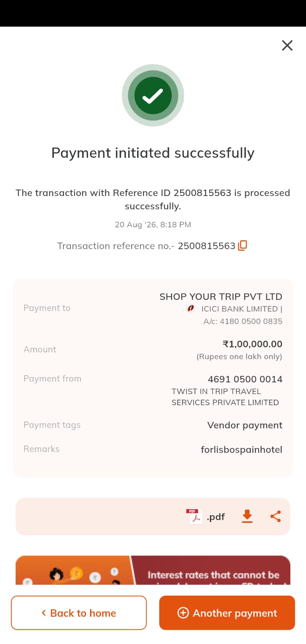
Task: Open the PDF file icon
Action: tap(194, 516)
